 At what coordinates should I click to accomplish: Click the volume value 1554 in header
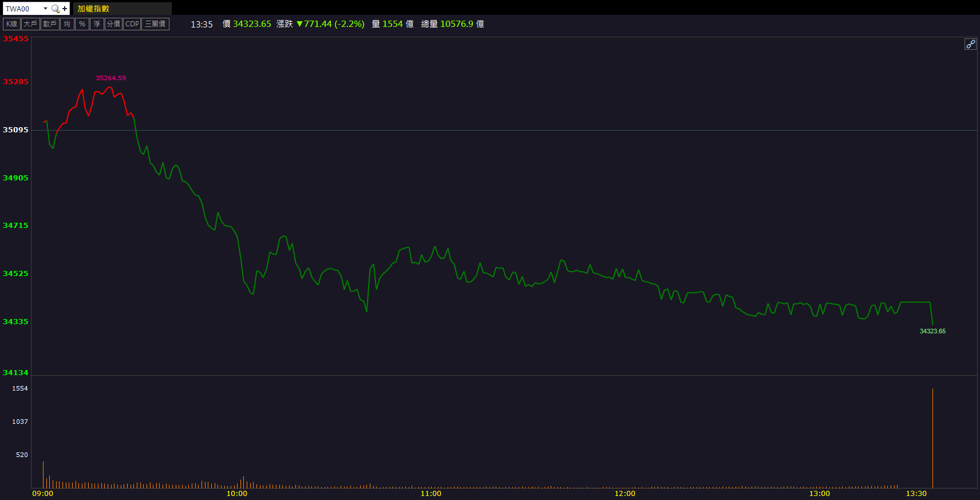pyautogui.click(x=393, y=24)
